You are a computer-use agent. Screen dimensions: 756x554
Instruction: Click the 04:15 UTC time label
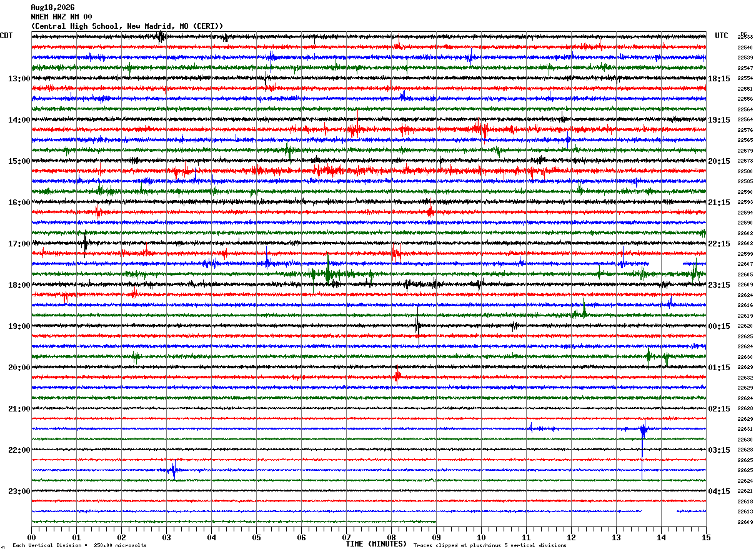click(719, 491)
